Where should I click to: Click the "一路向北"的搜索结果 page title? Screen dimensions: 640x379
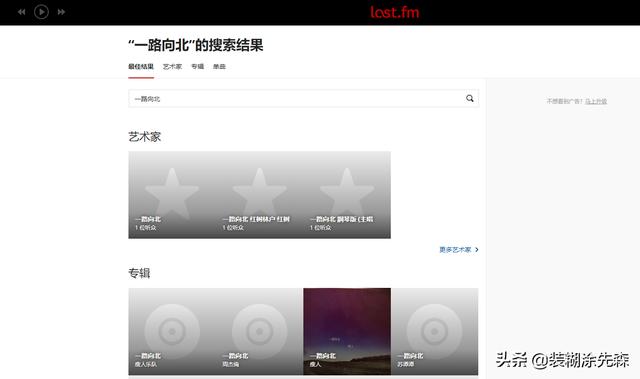point(196,45)
